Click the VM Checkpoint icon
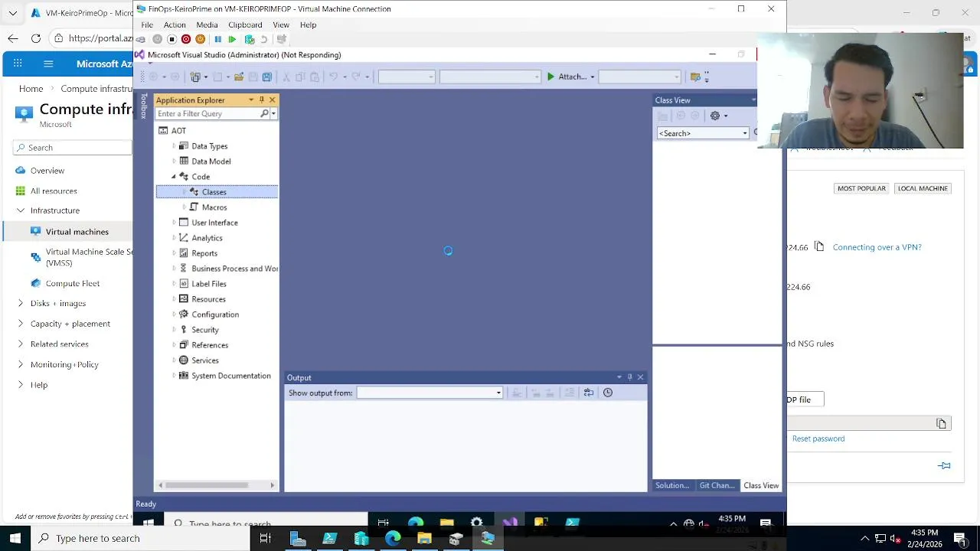The image size is (980, 551). [x=249, y=39]
